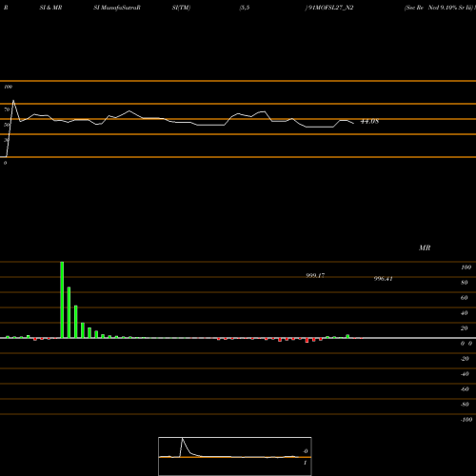476x476 pixels.
Task: Click the mini overview chart thumbnail
Action: (235, 456)
